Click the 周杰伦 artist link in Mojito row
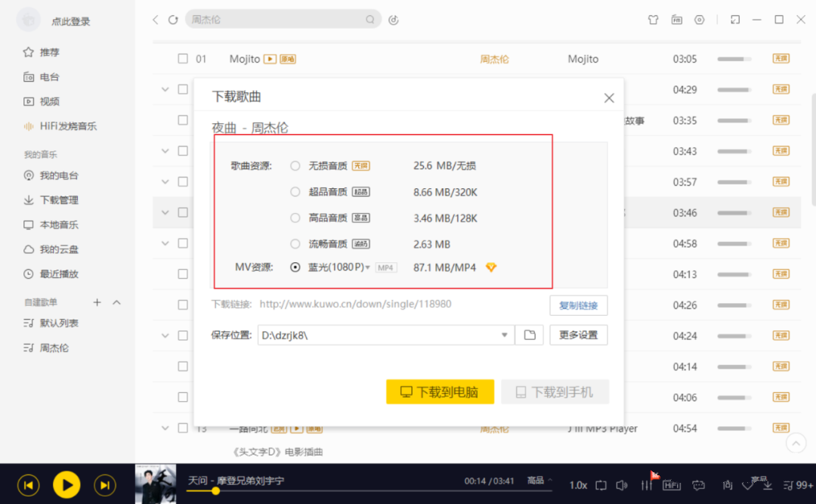 click(494, 59)
